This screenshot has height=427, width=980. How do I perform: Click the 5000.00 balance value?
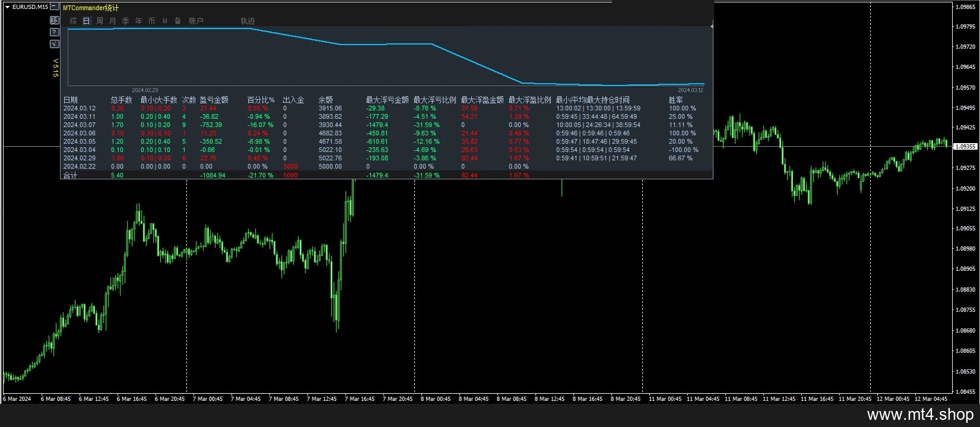click(330, 166)
